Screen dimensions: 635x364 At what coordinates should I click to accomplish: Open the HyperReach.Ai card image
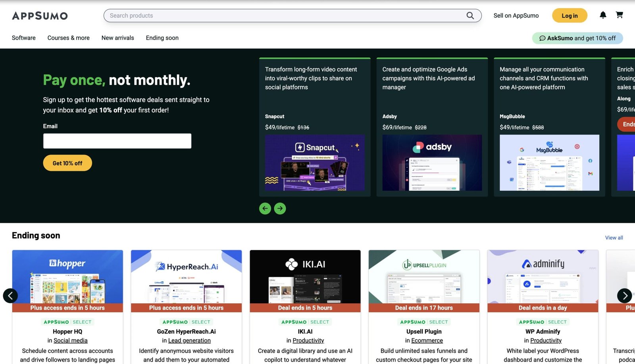(x=187, y=277)
